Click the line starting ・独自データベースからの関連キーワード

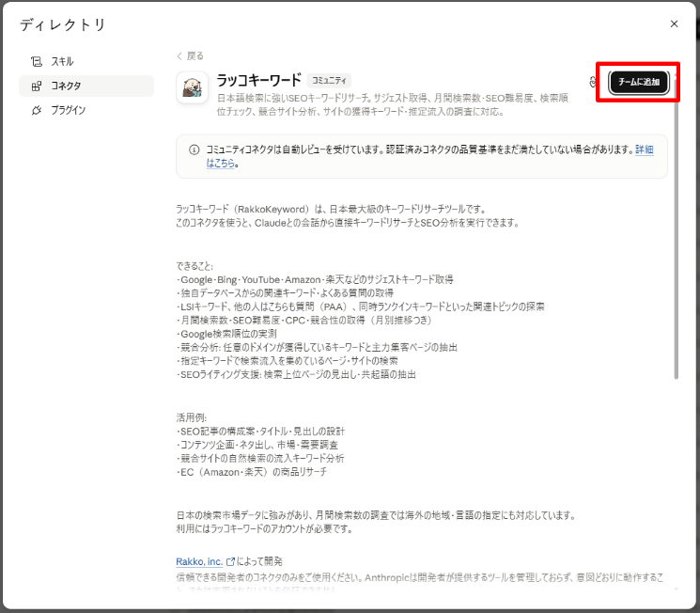coord(285,293)
